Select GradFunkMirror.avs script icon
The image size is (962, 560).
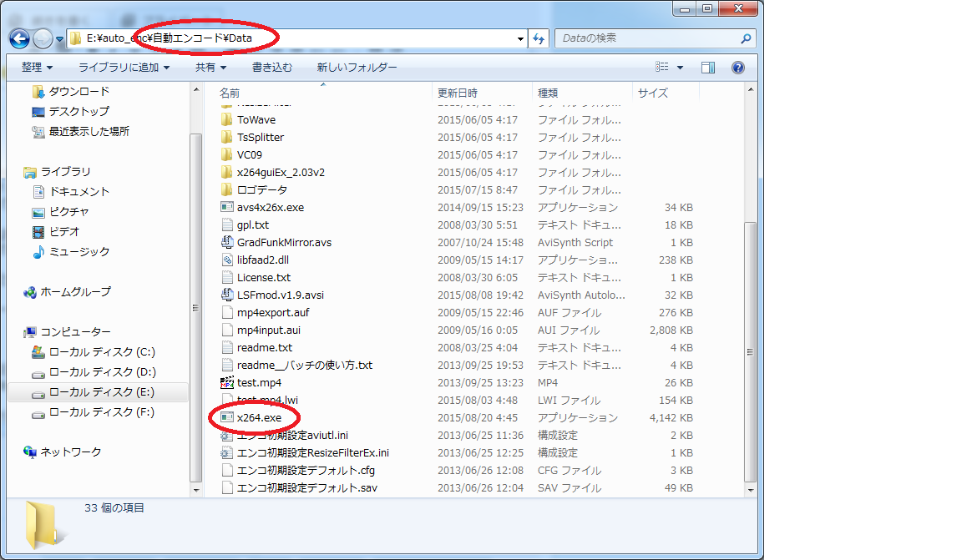227,242
